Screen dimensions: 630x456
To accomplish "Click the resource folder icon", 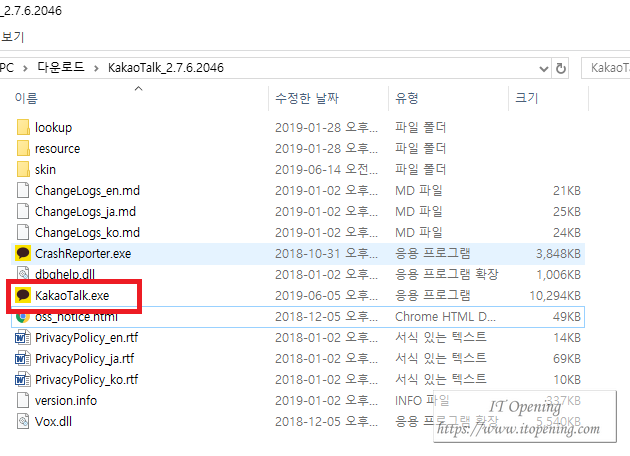I will tap(23, 148).
